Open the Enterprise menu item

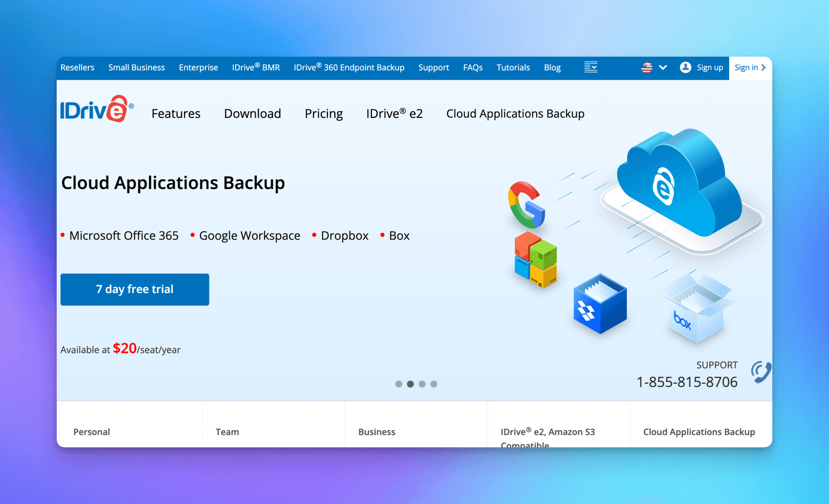point(198,67)
